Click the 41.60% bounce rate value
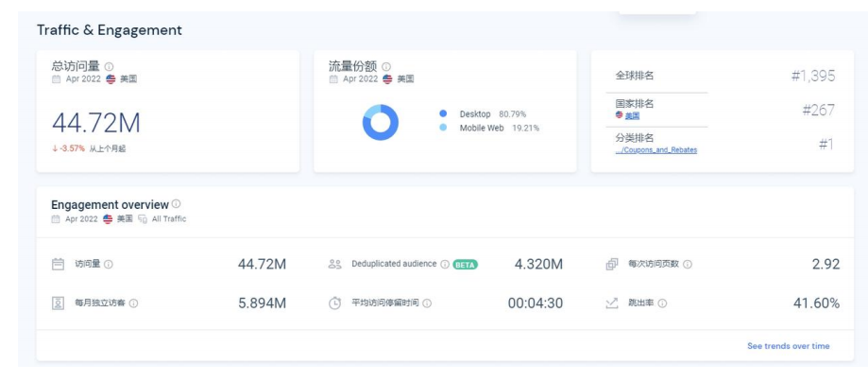868x381 pixels. 816,303
